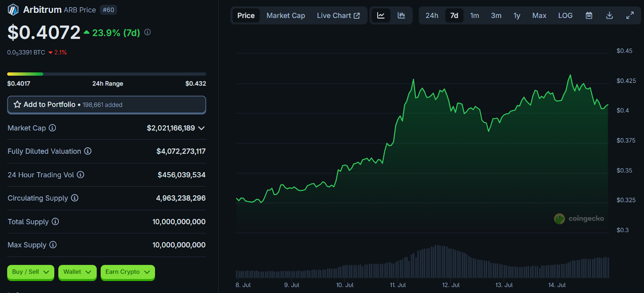Click the Max Supply label

pos(27,245)
